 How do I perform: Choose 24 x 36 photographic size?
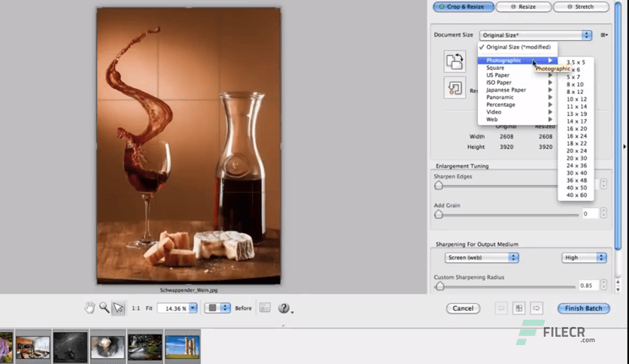pos(576,165)
